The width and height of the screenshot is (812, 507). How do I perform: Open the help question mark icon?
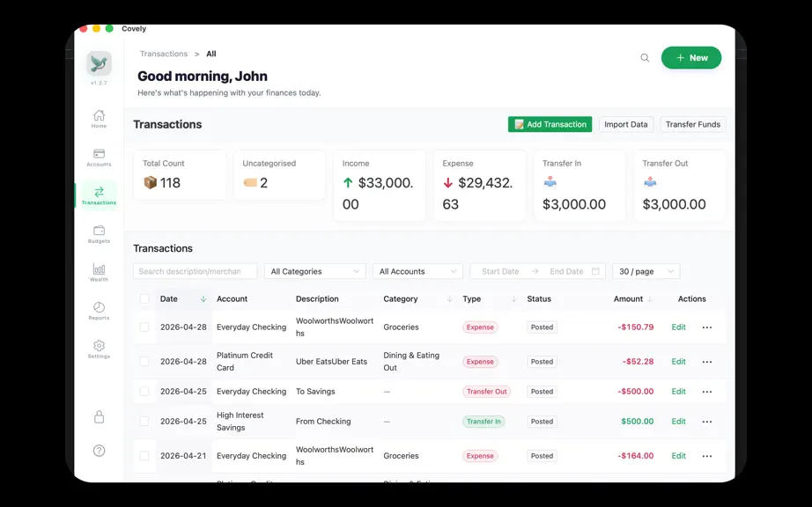pyautogui.click(x=99, y=451)
